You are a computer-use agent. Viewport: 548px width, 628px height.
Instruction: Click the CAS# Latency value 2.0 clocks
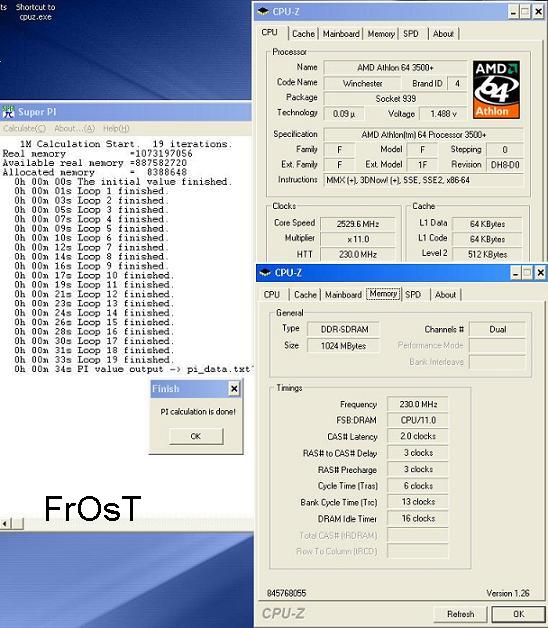tap(417, 436)
